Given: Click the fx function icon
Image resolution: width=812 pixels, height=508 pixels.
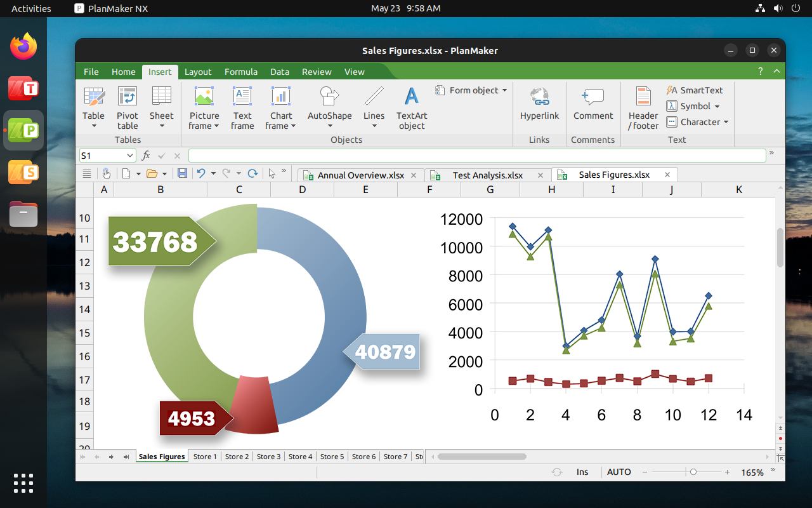Looking at the screenshot, I should click(146, 156).
